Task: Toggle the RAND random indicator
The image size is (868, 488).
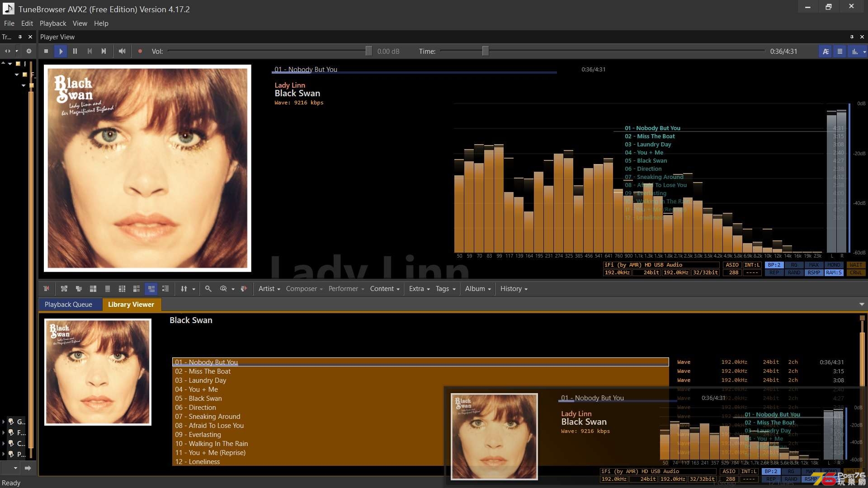Action: [794, 273]
